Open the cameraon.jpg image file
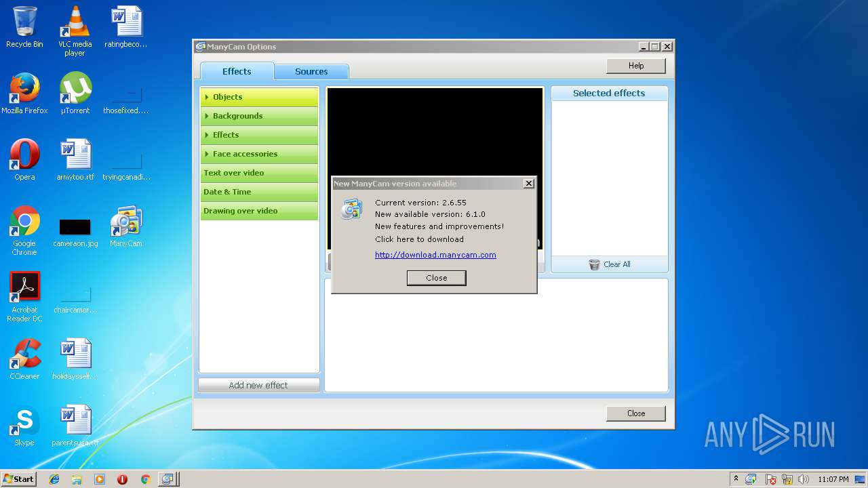The height and width of the screenshot is (488, 868). [75, 232]
